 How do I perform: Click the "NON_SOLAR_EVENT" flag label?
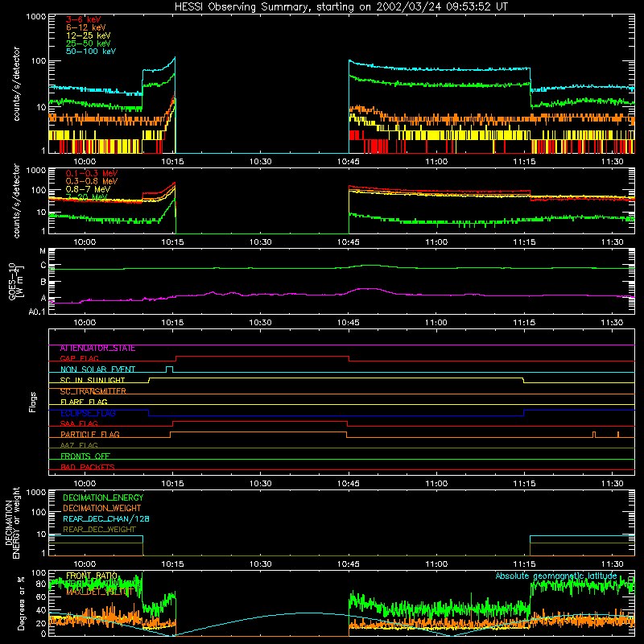point(97,369)
